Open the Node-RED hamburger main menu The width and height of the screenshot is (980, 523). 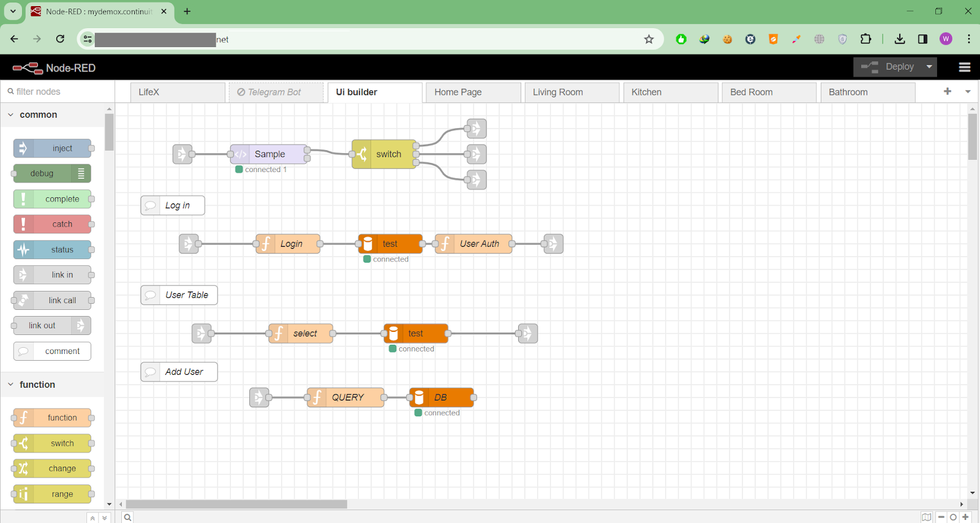pyautogui.click(x=965, y=67)
